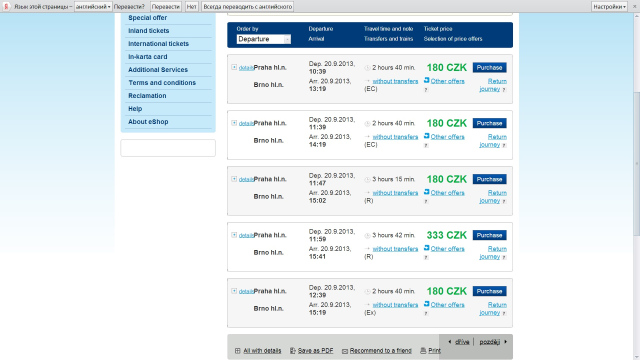
Task: Click 'without transfers' for 11:59 departure
Action: pos(395,249)
